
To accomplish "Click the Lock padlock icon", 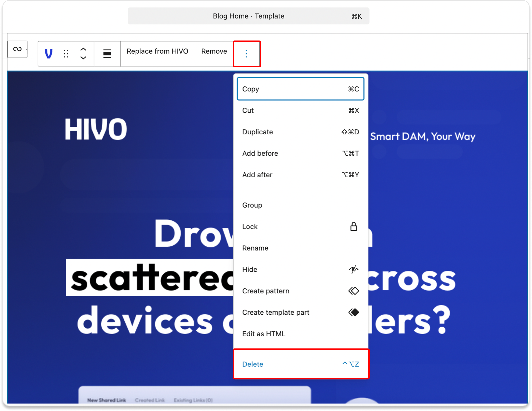I will click(x=353, y=227).
